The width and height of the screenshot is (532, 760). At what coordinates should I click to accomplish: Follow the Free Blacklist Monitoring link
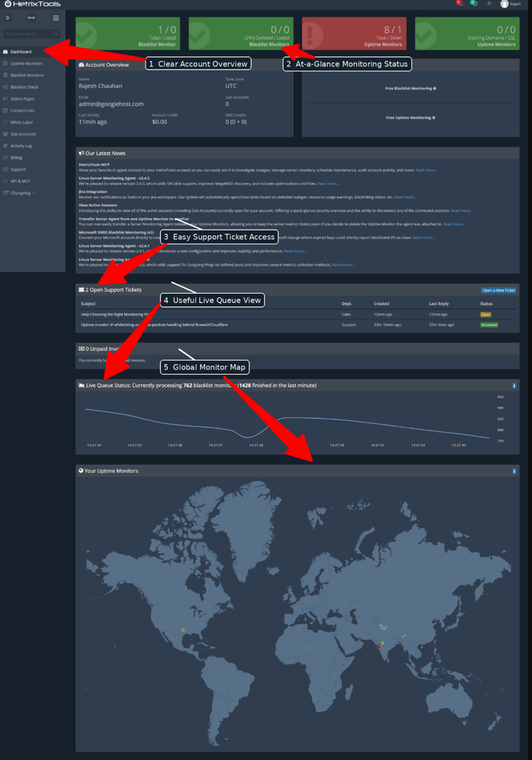(411, 89)
